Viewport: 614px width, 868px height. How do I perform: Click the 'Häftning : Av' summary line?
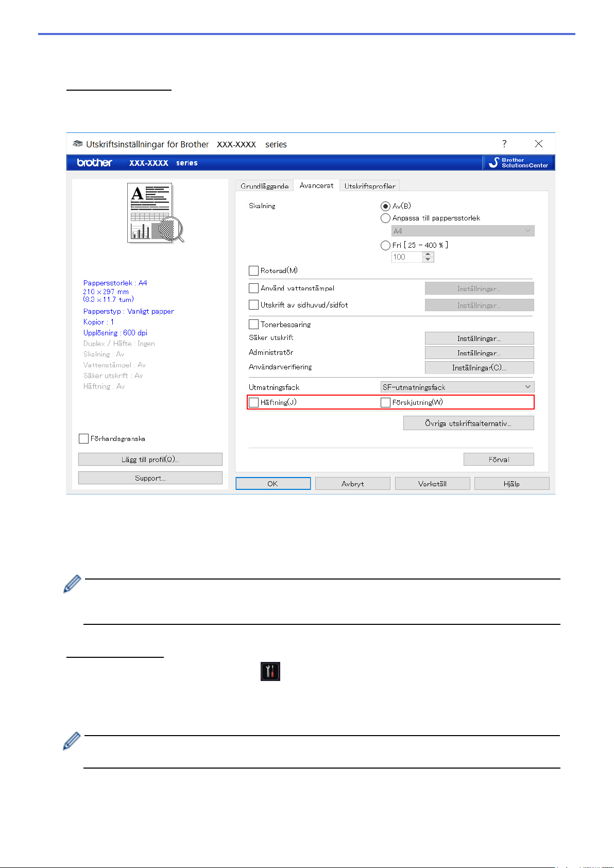[x=104, y=386]
